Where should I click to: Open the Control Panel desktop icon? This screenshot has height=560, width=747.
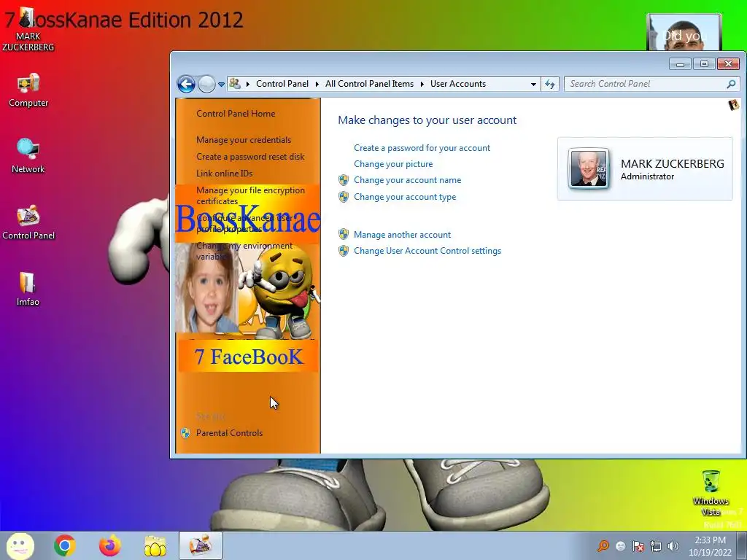coord(28,222)
